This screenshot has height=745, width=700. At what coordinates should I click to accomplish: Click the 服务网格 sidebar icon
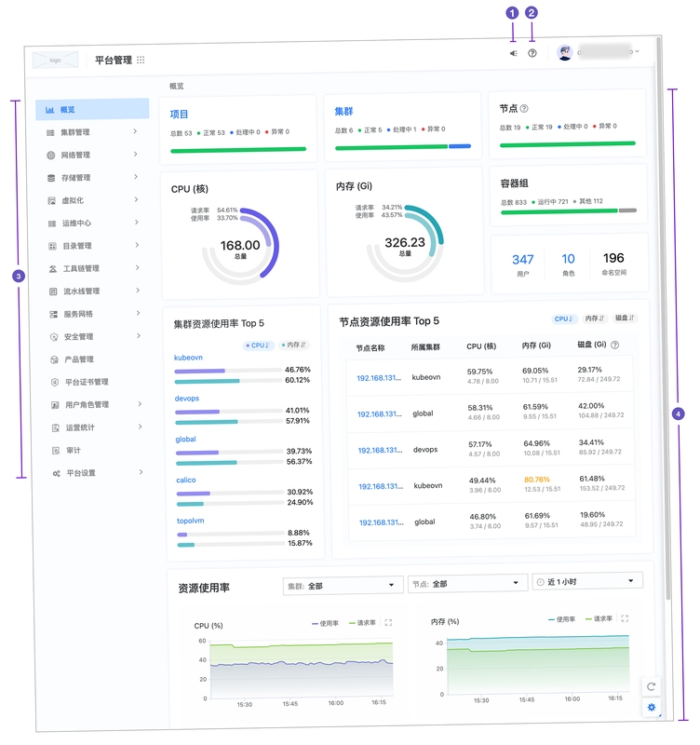[x=54, y=314]
